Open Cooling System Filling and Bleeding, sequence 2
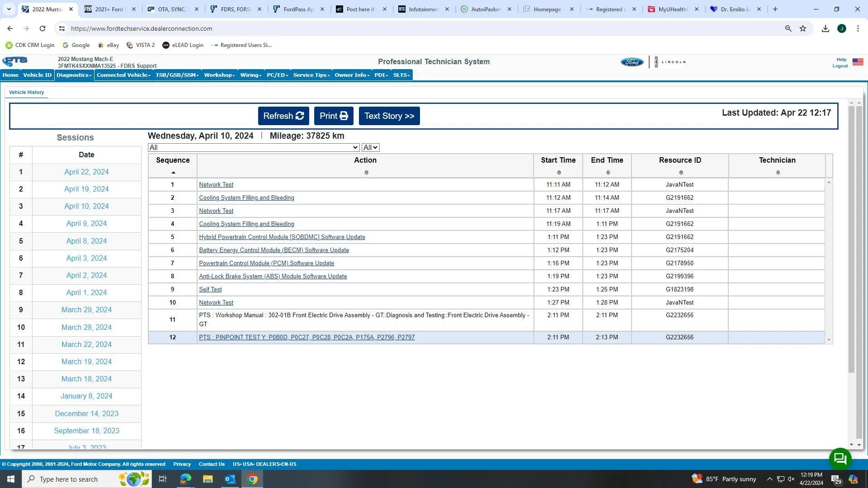This screenshot has height=488, width=868. [x=246, y=198]
